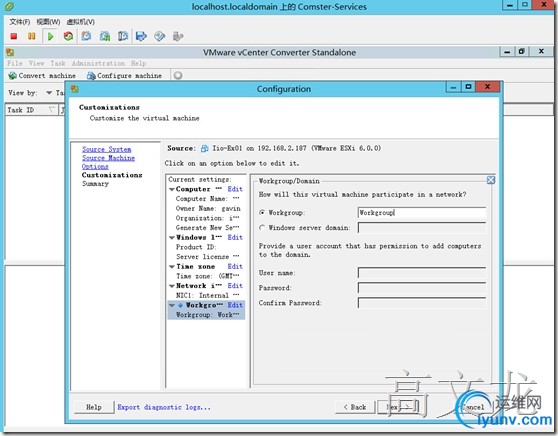The width and height of the screenshot is (558, 436).
Task: Collapse the Workgroup settings section
Action: click(172, 305)
